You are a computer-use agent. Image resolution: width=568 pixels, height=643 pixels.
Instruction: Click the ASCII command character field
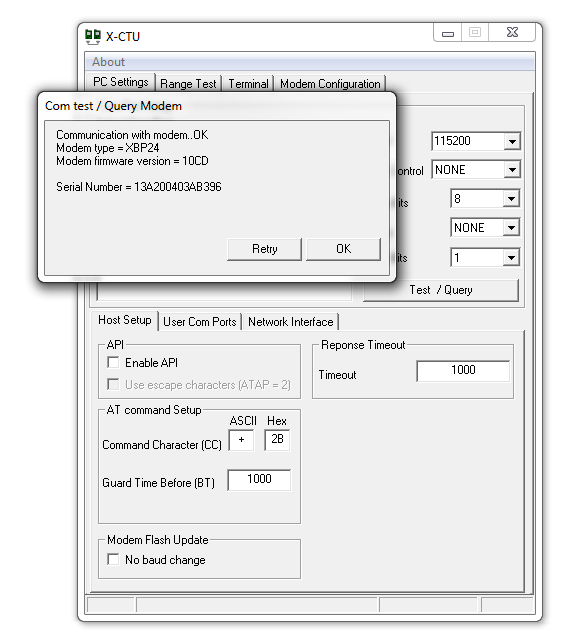click(241, 440)
